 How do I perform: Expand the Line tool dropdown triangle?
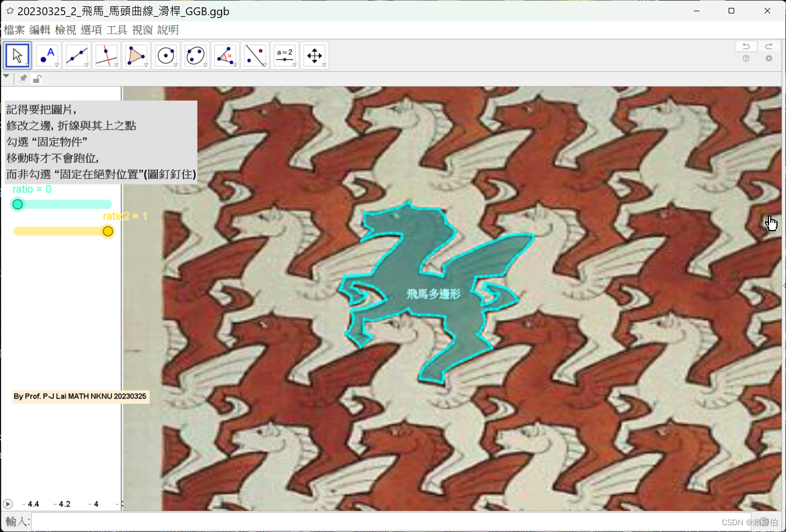pos(87,65)
